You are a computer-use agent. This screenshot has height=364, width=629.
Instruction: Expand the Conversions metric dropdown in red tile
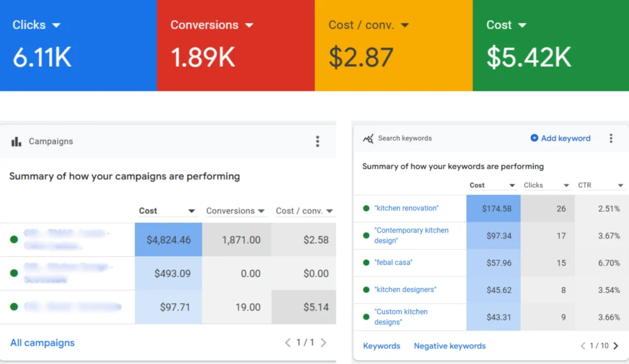tap(249, 25)
